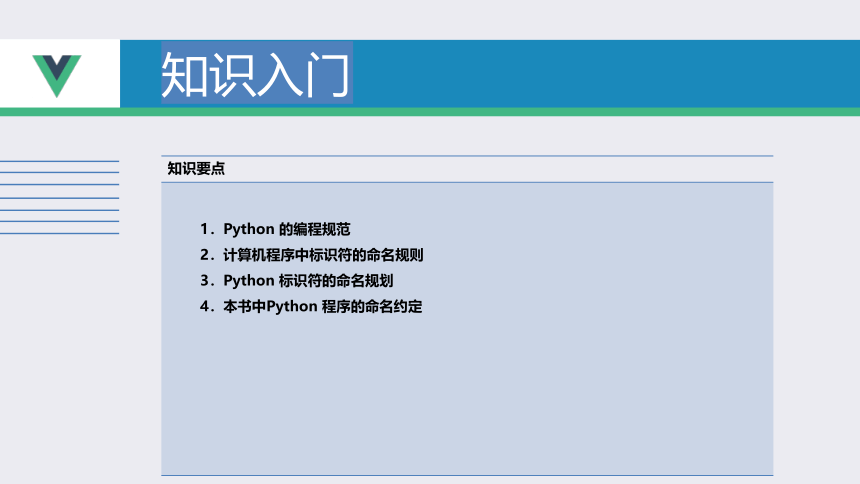Select the slide title 知识入门
This screenshot has width=860, height=484.
[256, 74]
